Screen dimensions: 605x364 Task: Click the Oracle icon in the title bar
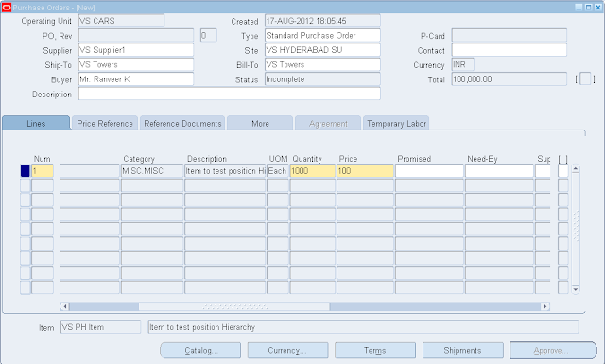[7, 8]
